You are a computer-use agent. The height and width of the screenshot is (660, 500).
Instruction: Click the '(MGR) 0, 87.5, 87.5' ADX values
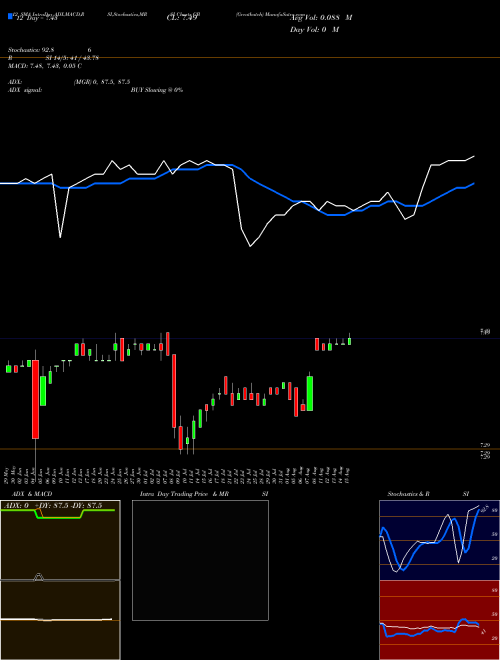[x=102, y=82]
